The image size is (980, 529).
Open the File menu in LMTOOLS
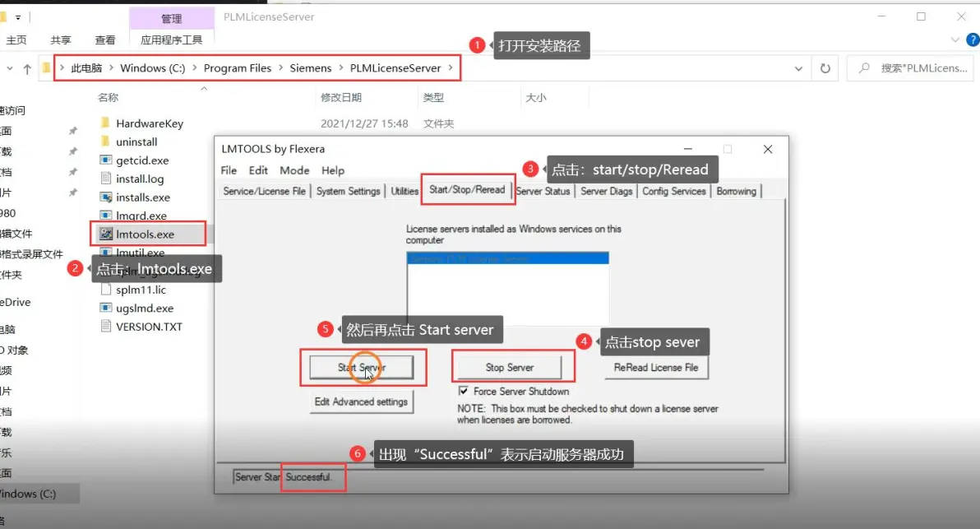(x=229, y=170)
